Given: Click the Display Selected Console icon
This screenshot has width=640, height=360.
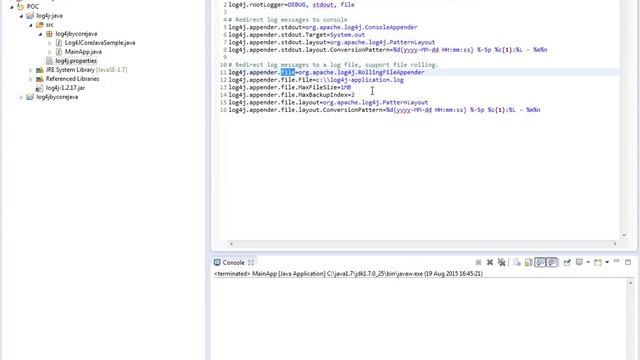Looking at the screenshot, I should click(579, 262).
